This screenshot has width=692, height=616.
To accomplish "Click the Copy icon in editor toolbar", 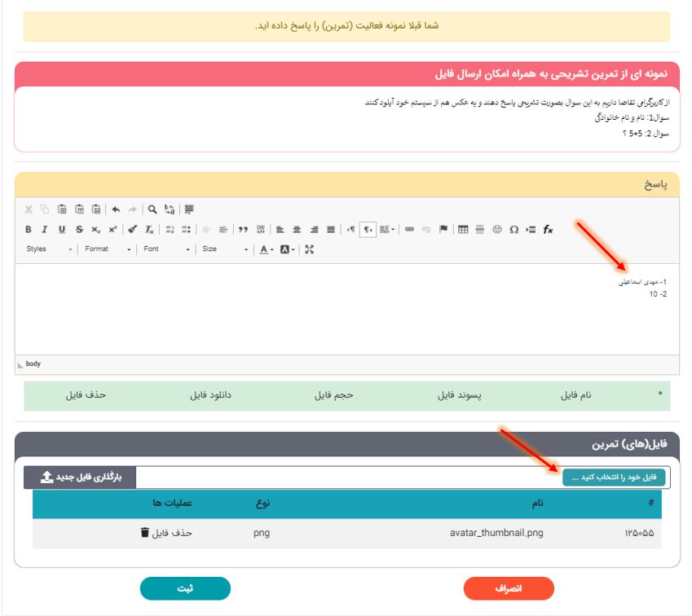I will [45, 209].
